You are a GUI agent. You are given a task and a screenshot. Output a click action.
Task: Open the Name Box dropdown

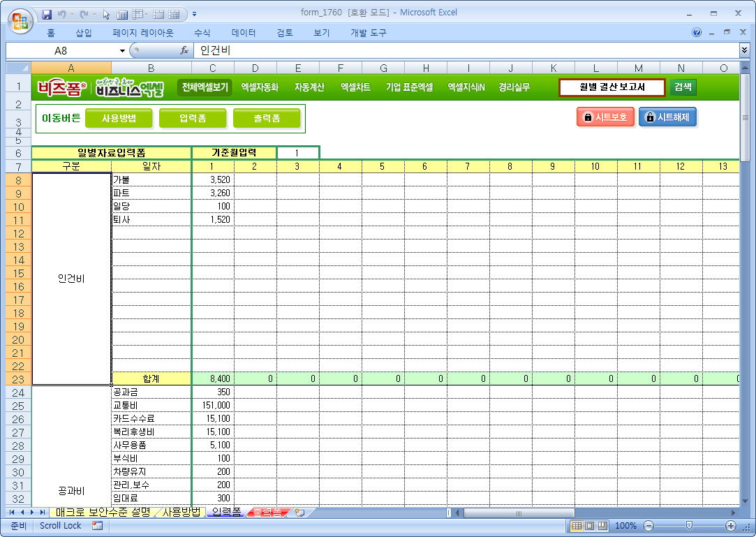122,50
